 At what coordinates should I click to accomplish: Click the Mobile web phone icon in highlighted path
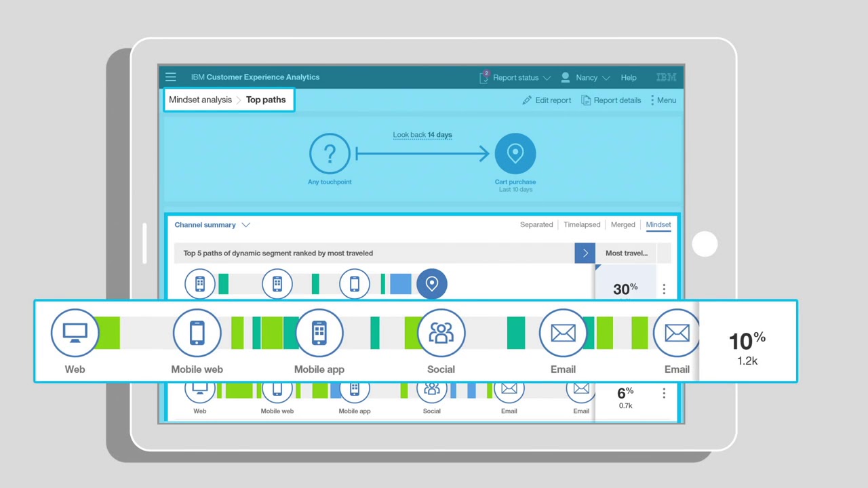tap(197, 333)
